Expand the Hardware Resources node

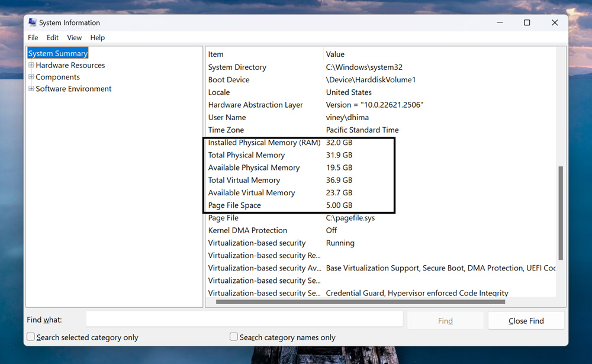pos(31,65)
